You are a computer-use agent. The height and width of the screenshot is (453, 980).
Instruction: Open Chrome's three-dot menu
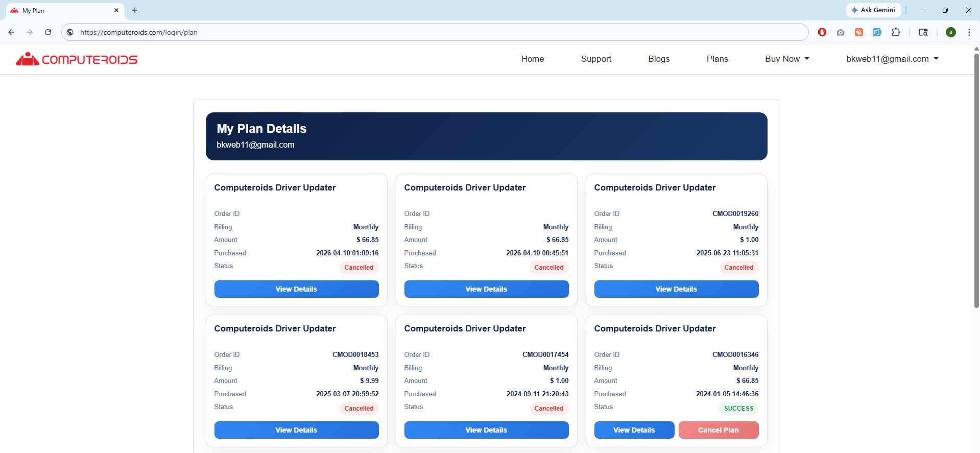969,32
